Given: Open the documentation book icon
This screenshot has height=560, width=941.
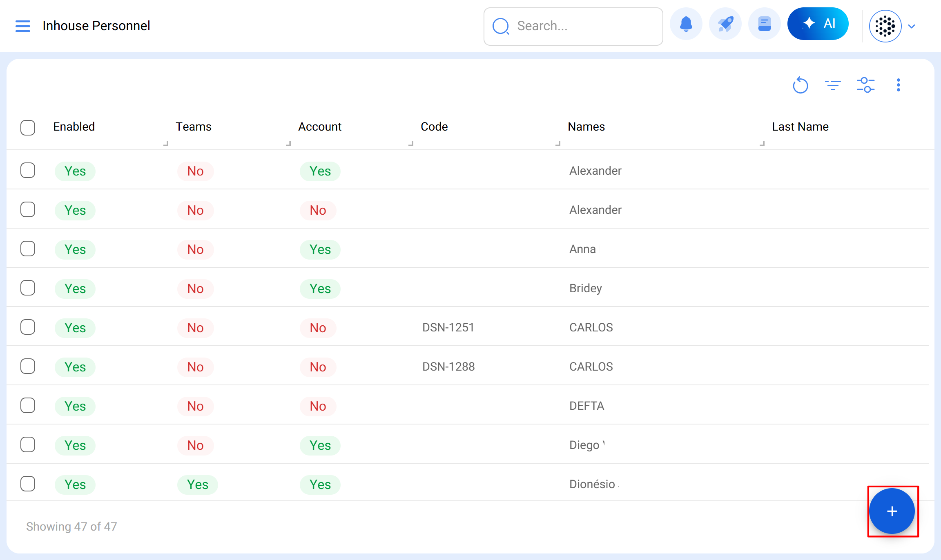Looking at the screenshot, I should (x=764, y=24).
